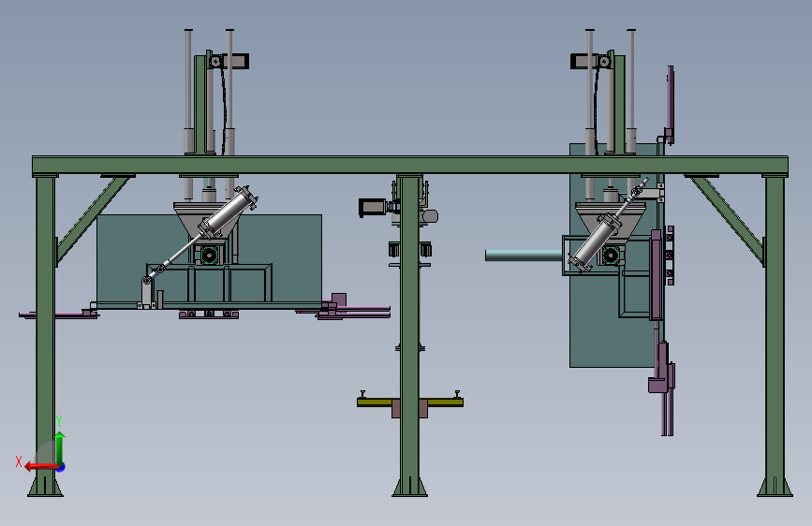Select the left green frame leg
Screen dimensions: 812x526
click(x=45, y=335)
